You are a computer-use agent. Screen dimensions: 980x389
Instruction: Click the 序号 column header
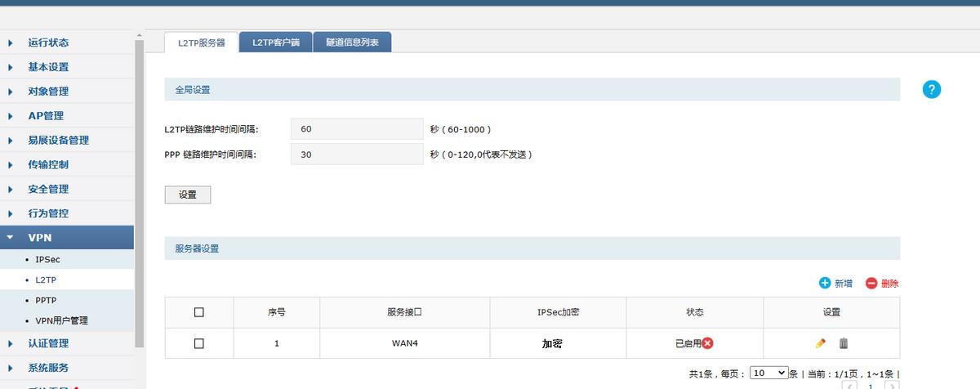click(x=276, y=312)
